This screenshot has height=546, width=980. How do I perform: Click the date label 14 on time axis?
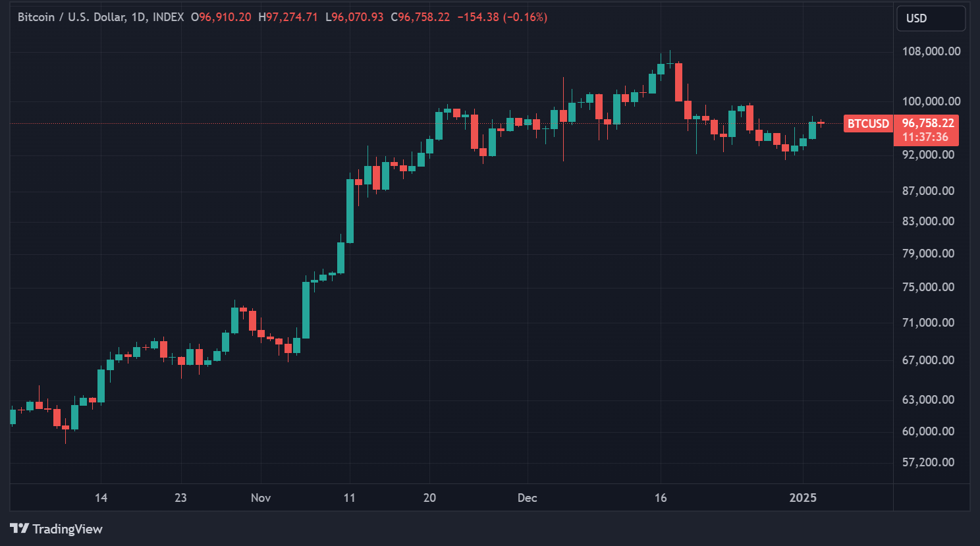pyautogui.click(x=101, y=498)
